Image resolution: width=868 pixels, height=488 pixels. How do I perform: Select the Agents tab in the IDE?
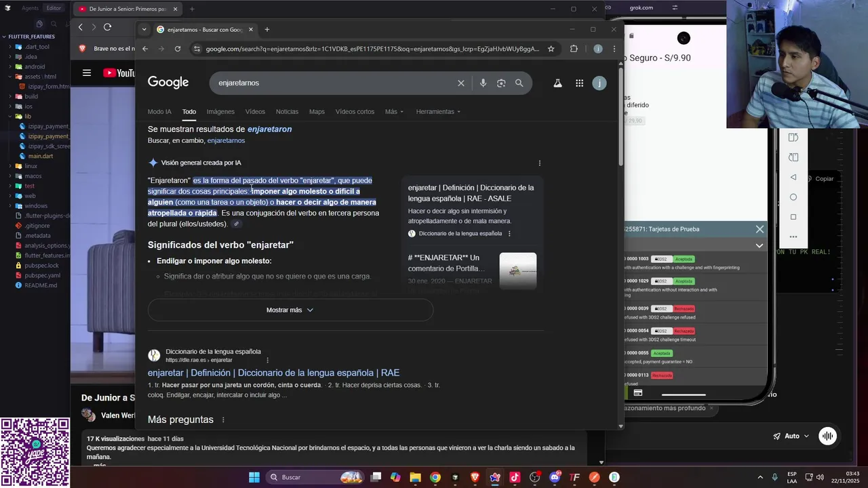30,8
